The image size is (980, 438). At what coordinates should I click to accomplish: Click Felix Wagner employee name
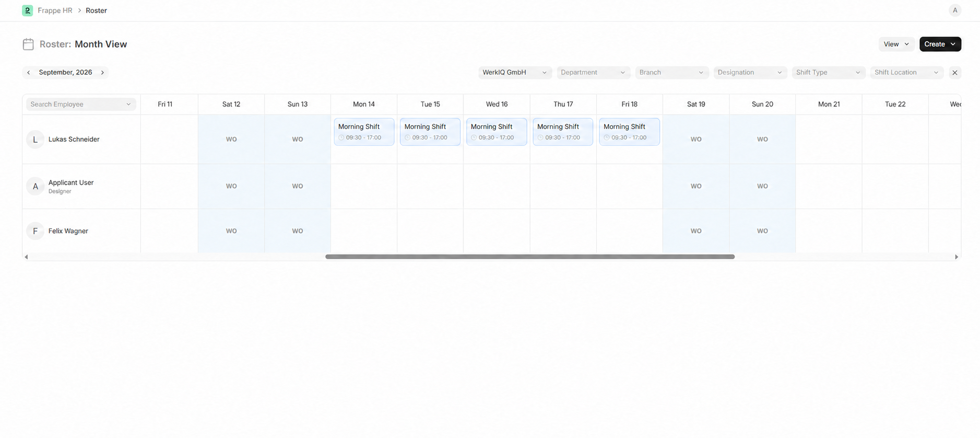click(68, 231)
